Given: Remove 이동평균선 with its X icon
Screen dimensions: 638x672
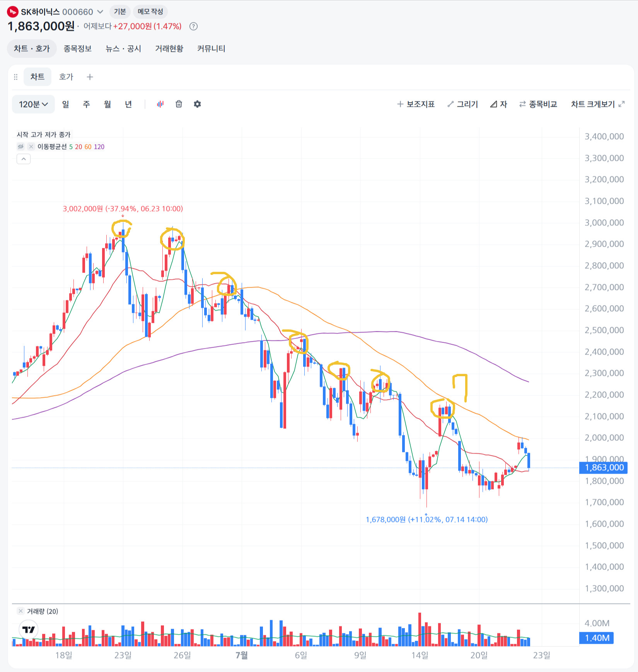Looking at the screenshot, I should click(x=31, y=147).
